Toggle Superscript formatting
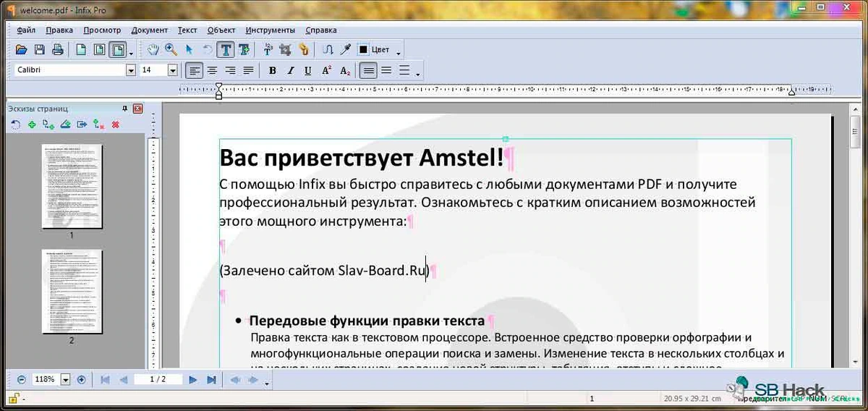The height and width of the screenshot is (411, 868). 327,70
